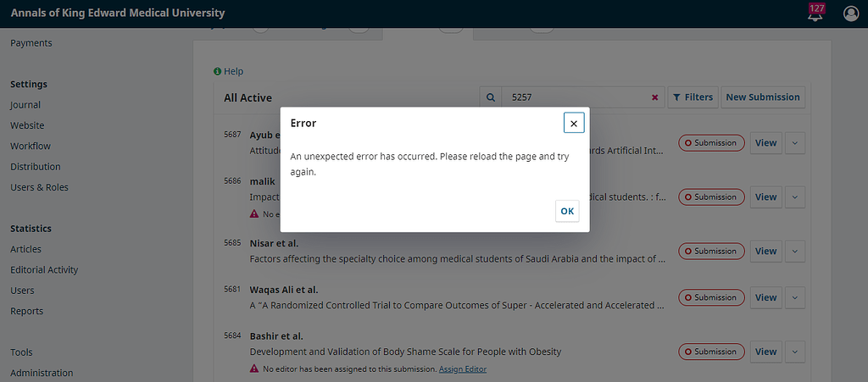View the Waqas Ali et al. submission
The image size is (868, 382).
click(x=765, y=297)
